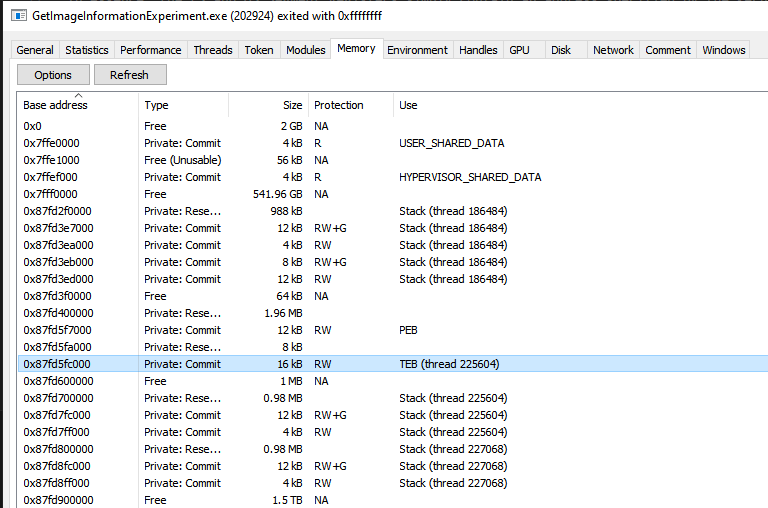
Task: Switch to the Token tab
Action: coord(259,50)
